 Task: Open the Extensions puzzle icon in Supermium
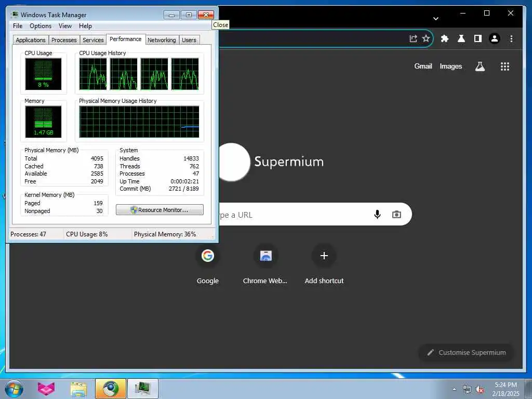point(445,38)
